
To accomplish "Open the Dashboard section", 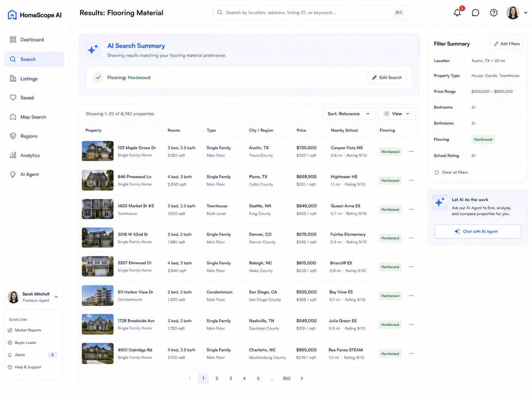I will point(34,40).
